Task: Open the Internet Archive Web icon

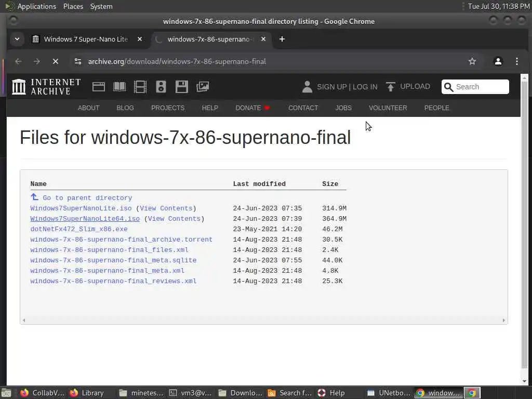Action: point(98,87)
